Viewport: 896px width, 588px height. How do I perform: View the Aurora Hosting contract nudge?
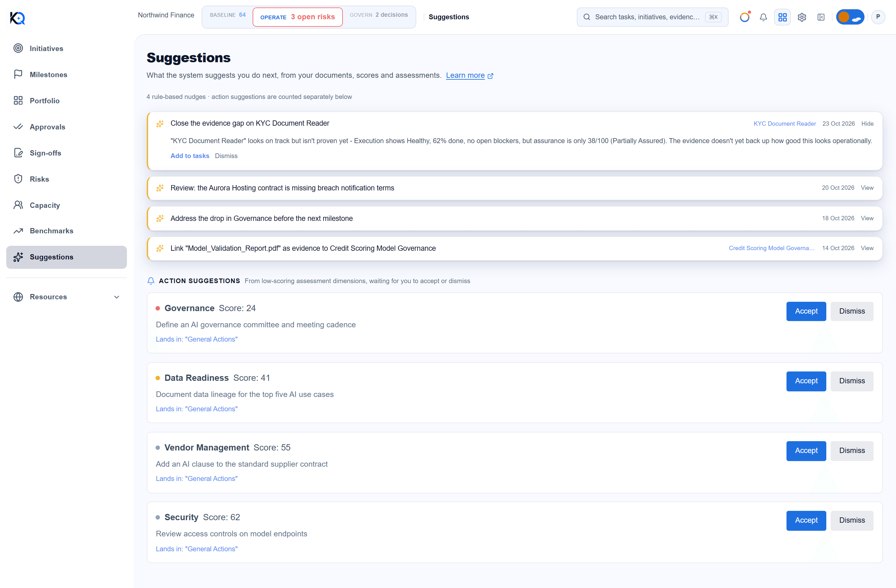coord(867,188)
